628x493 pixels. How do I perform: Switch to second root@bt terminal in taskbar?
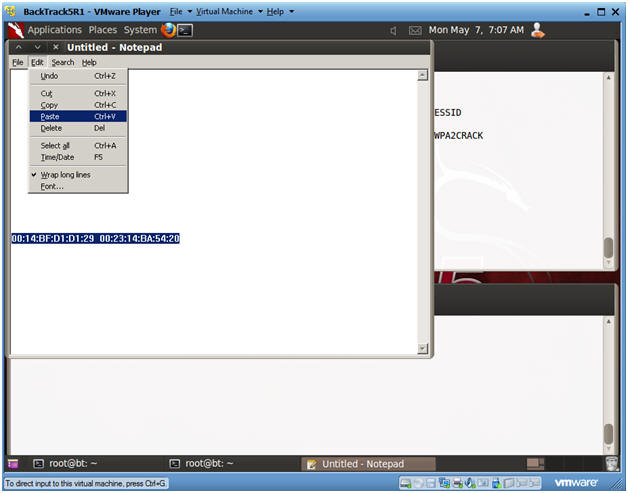pos(201,464)
